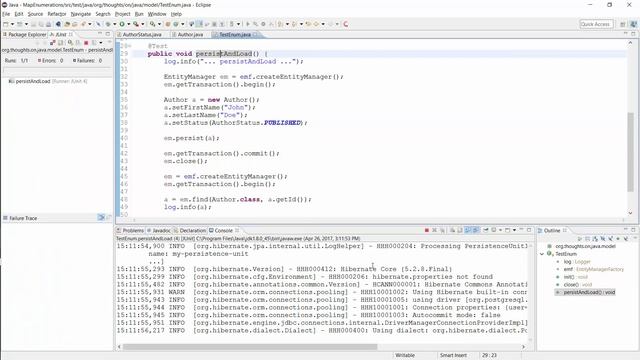
Task: Click the editor scroll-down arrow
Action: click(x=631, y=213)
